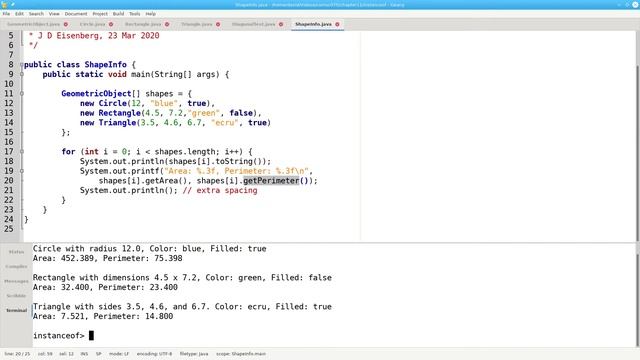Open the View menu
640x360 pixels.
click(54, 14)
